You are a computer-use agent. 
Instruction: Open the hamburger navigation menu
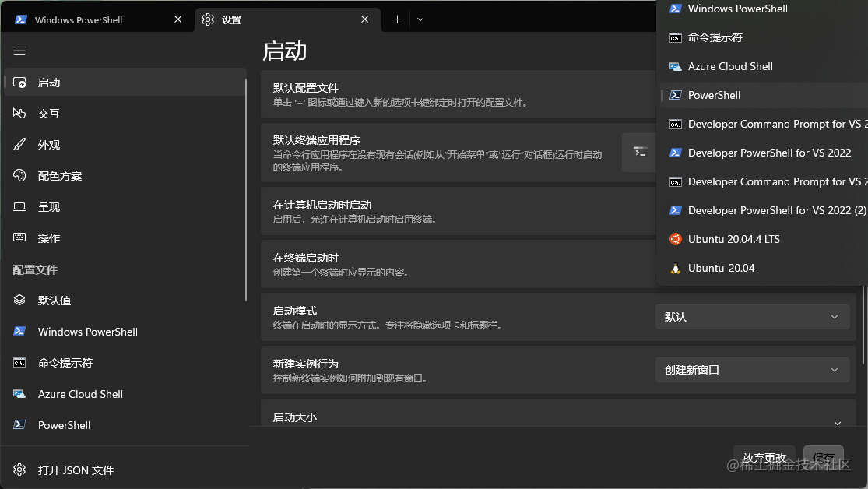(19, 51)
